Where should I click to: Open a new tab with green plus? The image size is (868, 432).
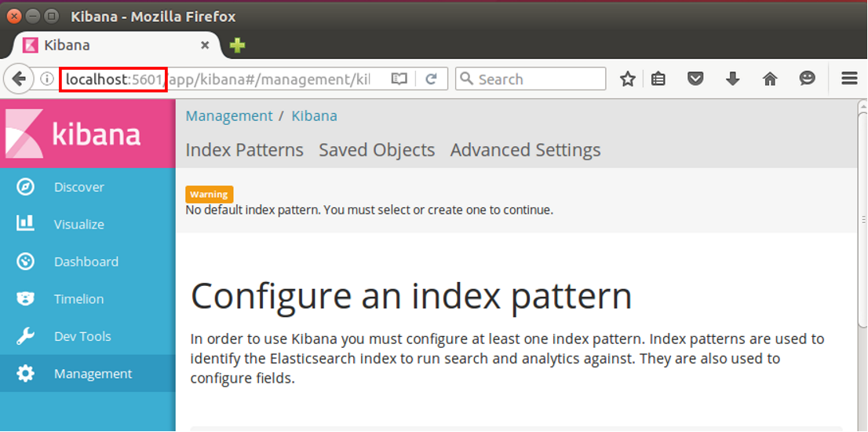[x=238, y=46]
